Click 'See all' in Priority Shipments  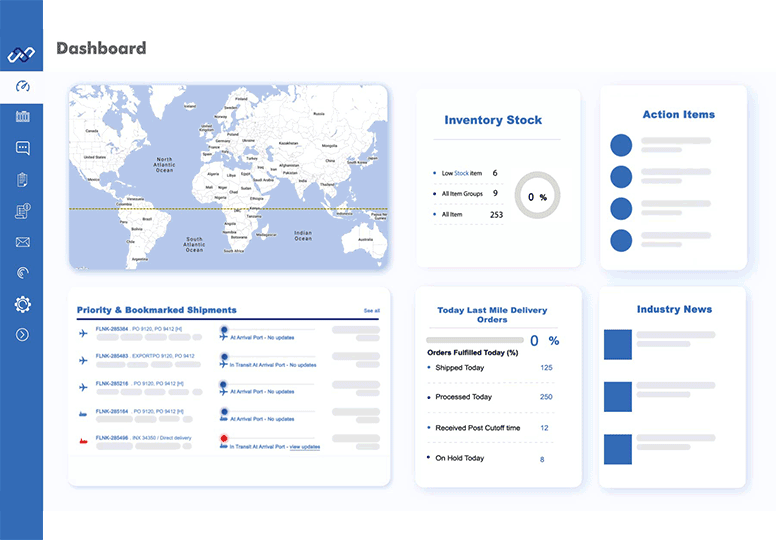371,311
